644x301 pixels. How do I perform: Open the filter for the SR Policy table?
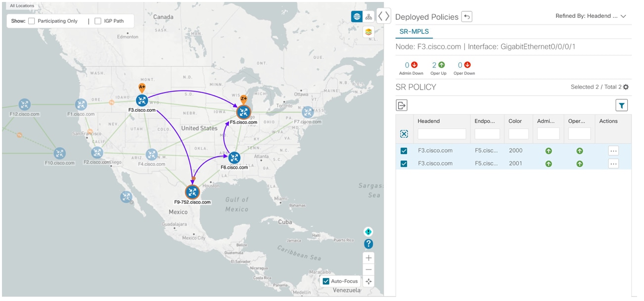point(623,104)
